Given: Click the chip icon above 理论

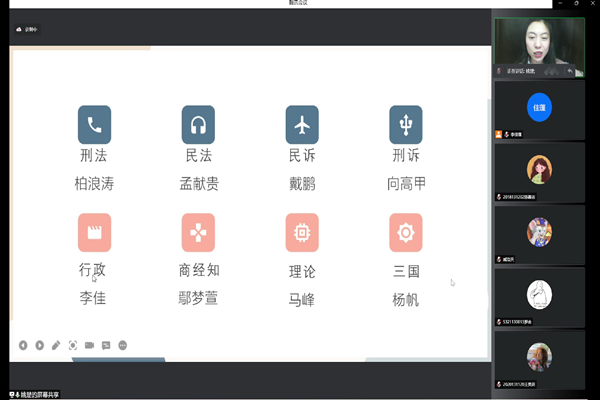Looking at the screenshot, I should click(302, 232).
